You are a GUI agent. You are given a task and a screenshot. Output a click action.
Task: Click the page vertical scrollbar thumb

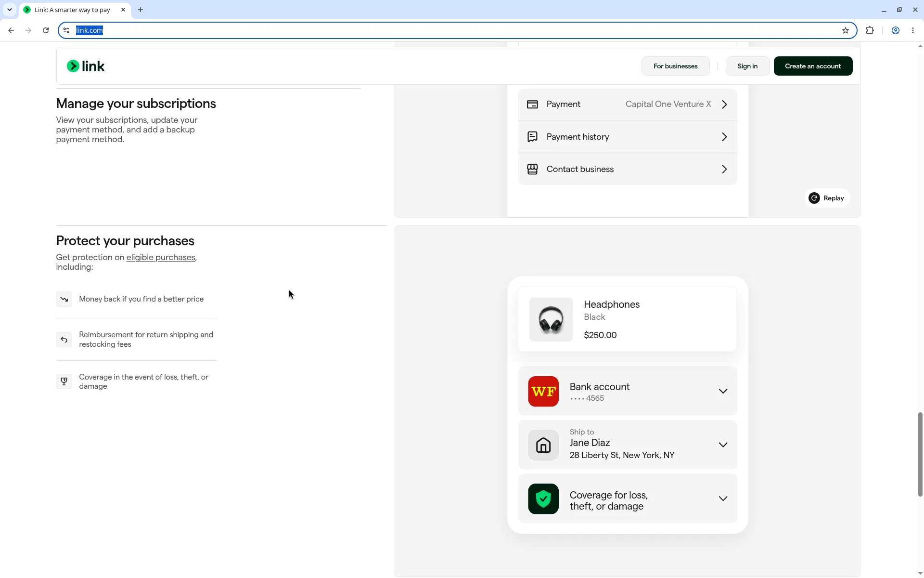coord(920,454)
